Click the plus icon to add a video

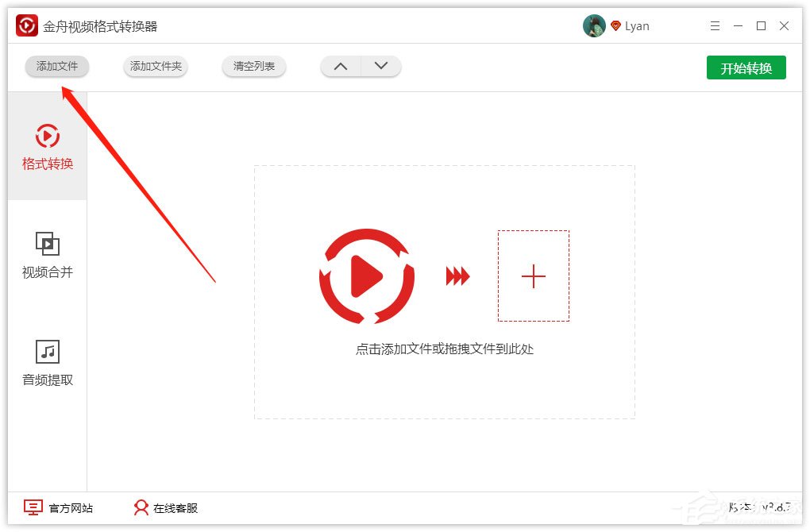click(533, 276)
